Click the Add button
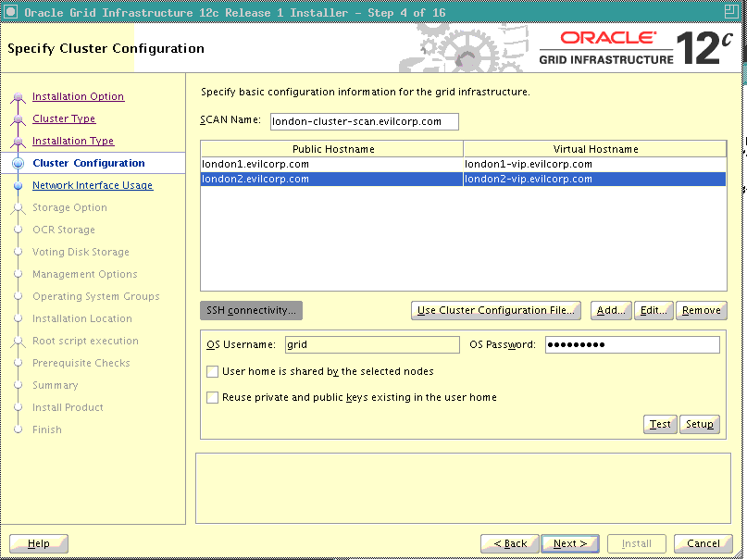The image size is (747, 560). click(x=611, y=310)
